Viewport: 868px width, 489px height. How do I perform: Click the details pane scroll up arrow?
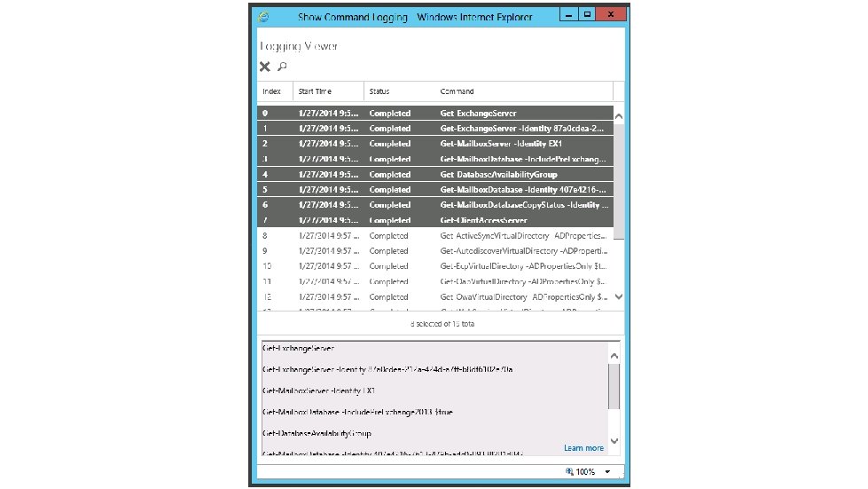pyautogui.click(x=614, y=356)
